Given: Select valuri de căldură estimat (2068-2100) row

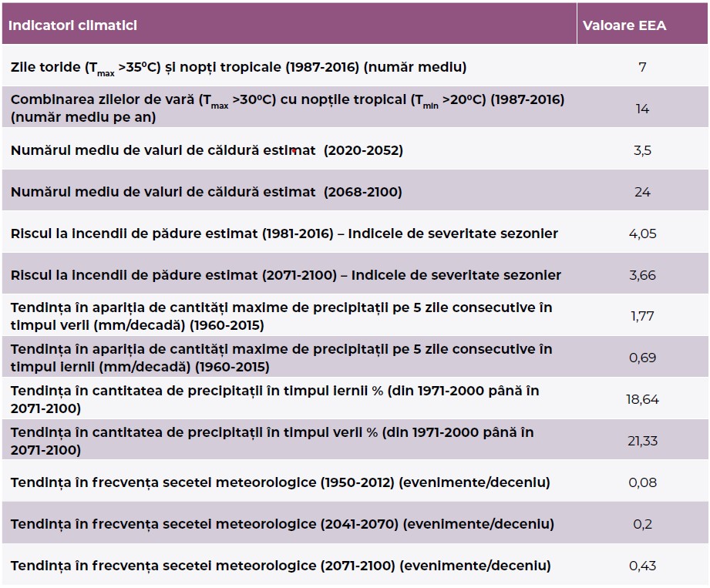Looking at the screenshot, I should 206,192.
